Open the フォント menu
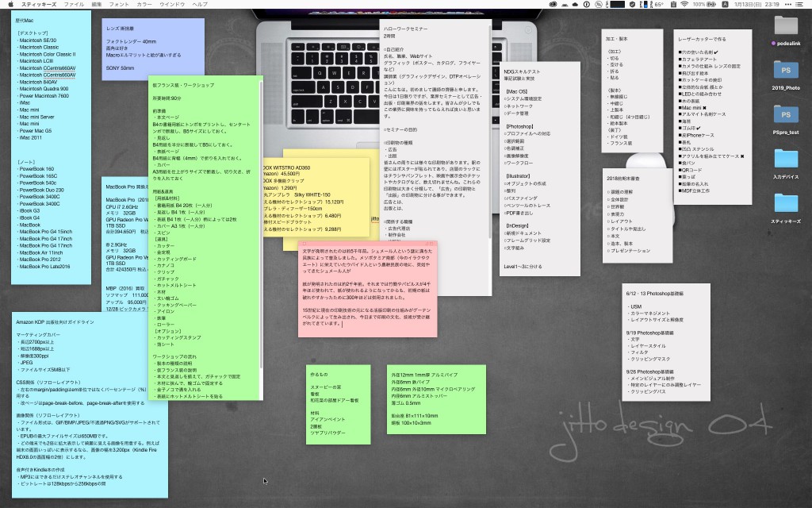Viewport: 812px width, 508px height. (119, 4)
